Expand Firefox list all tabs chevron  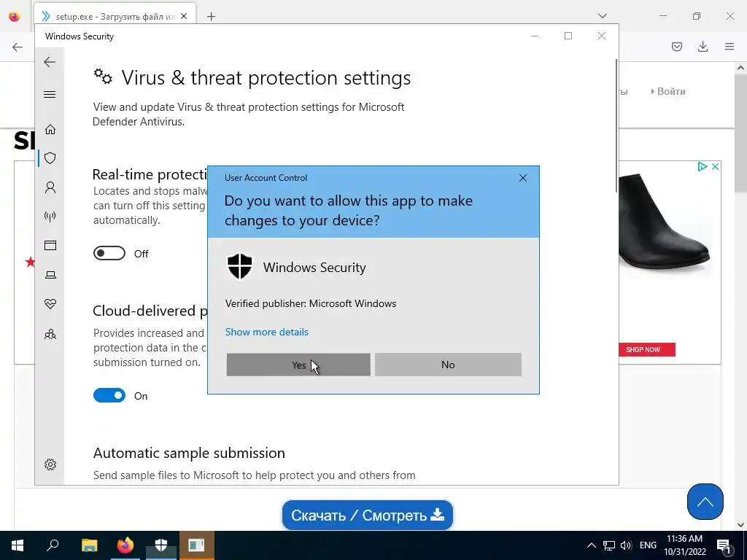coord(602,16)
